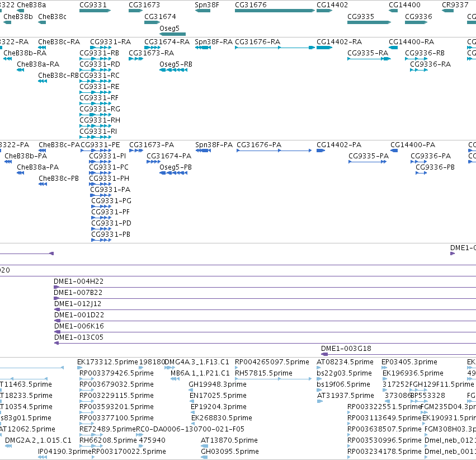Viewport: 476px width, 460px height.
Task: Click the teal CG9331 gene bar
Action: point(95,11)
